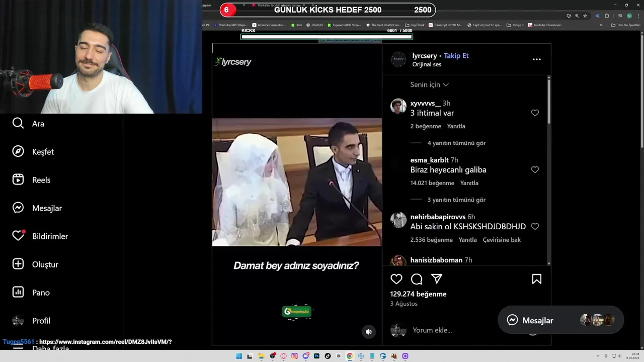644x362 pixels.
Task: Click '2 beğenme' on xyvvvvs__ comment
Action: tap(426, 126)
